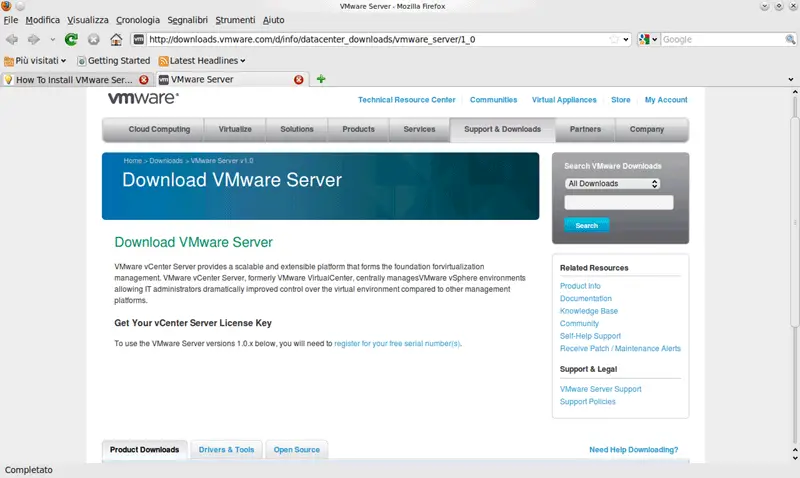The image size is (800, 478).
Task: Reload the page with the green refresh icon
Action: [71, 39]
